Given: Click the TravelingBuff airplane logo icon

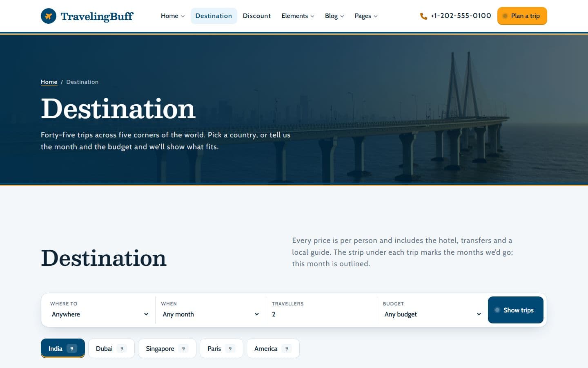Looking at the screenshot, I should pyautogui.click(x=49, y=16).
